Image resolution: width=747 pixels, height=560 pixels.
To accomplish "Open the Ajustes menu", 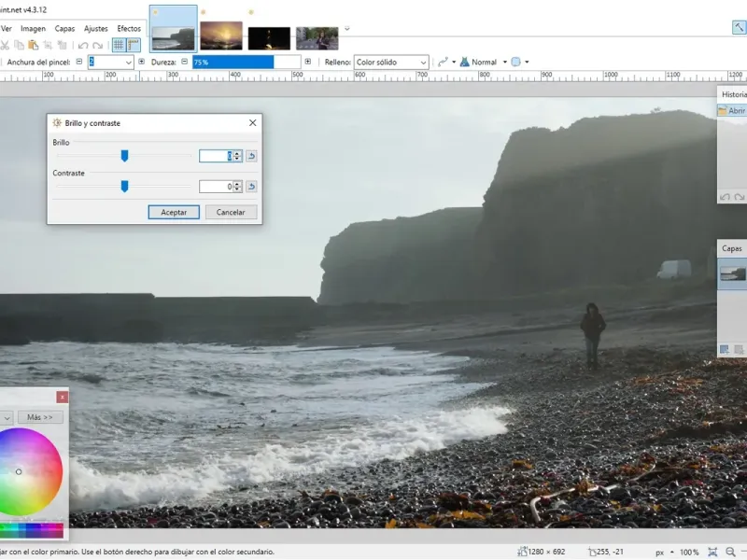I will tap(96, 29).
